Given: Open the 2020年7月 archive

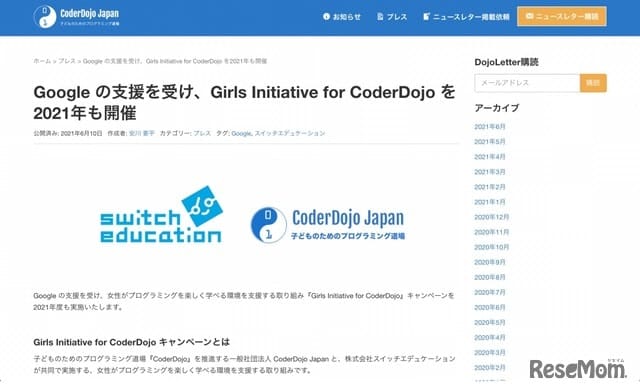Looking at the screenshot, I should coord(490,293).
